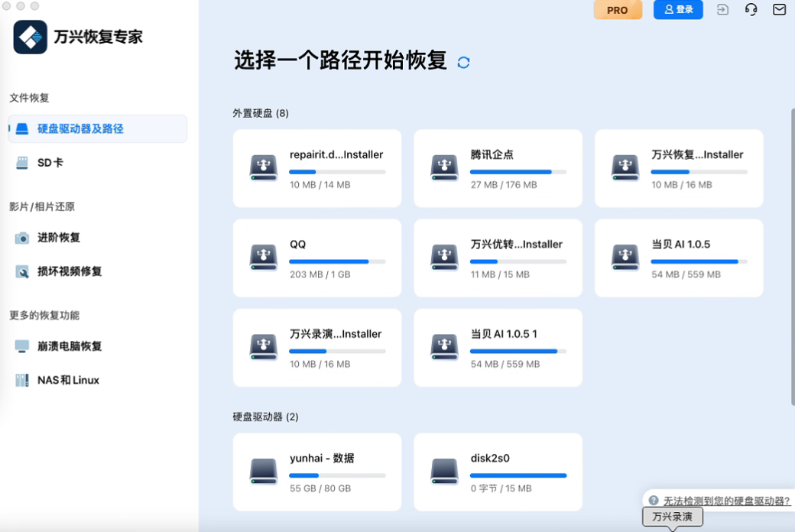Click the usage bar of yunhai - 数据
Screen dimensions: 795x532
pyautogui.click(x=337, y=475)
